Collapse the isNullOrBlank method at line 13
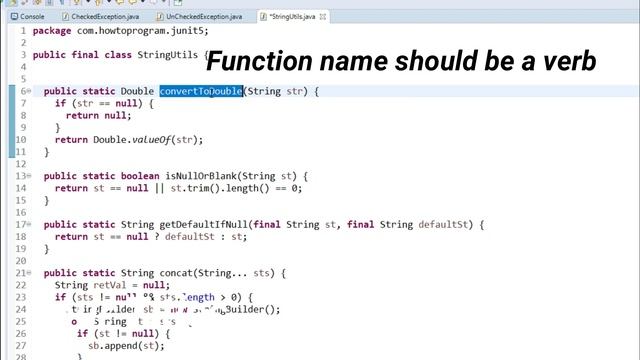 click(x=29, y=176)
